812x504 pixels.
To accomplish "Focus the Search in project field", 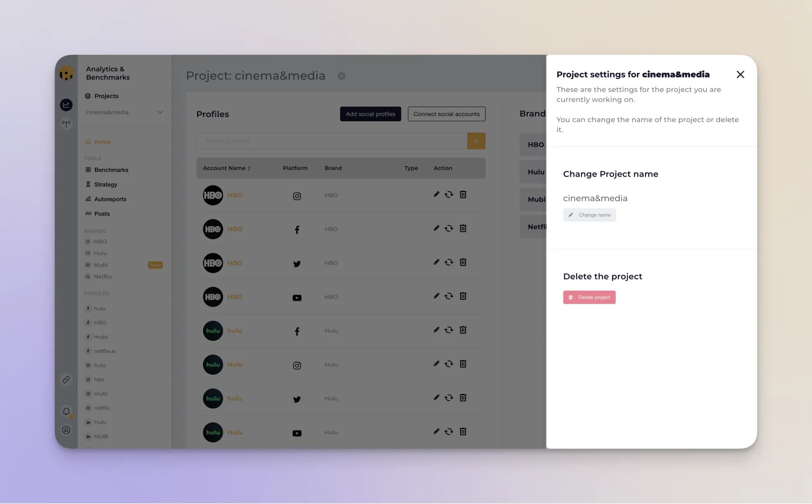I will (332, 141).
